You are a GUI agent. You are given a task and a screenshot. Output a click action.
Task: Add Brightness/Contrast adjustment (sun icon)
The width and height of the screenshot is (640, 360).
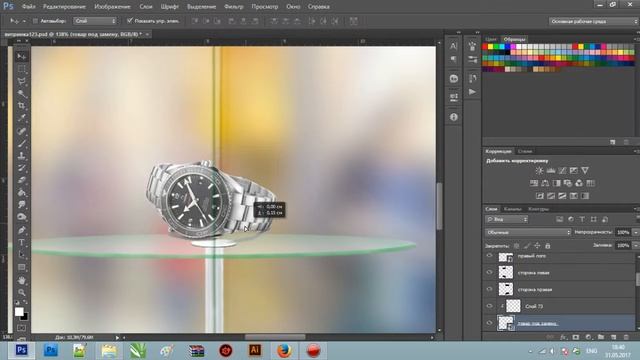click(539, 171)
